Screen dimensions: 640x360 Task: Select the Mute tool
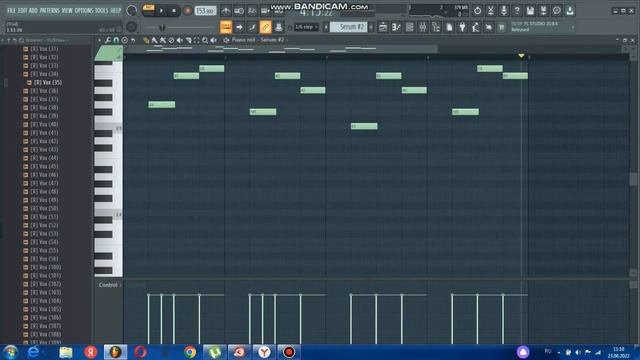click(180, 40)
